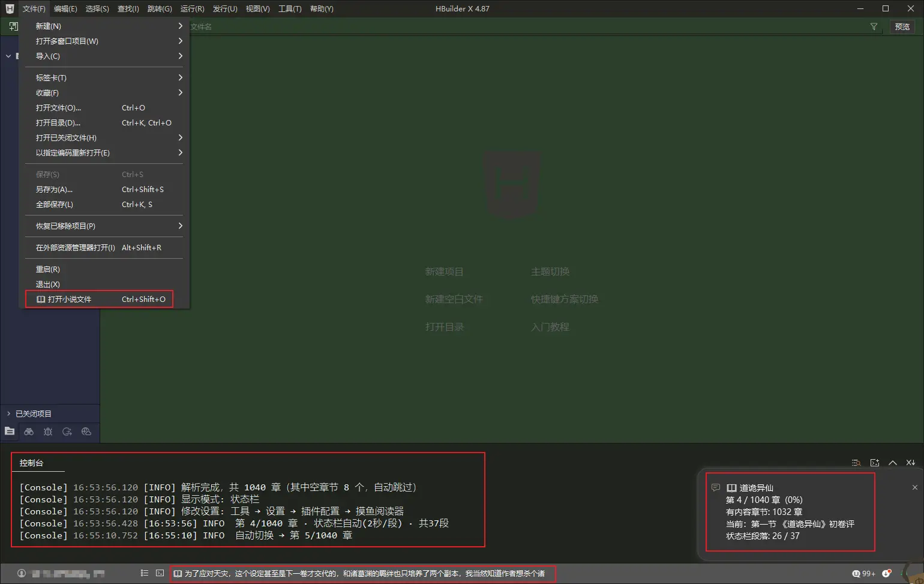Click the console log search icon

tap(856, 463)
